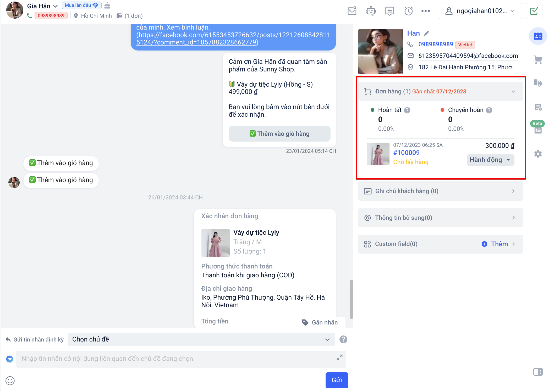Viewport: 549px width, 392px height.
Task: Open the reminder clock icon
Action: tap(408, 11)
